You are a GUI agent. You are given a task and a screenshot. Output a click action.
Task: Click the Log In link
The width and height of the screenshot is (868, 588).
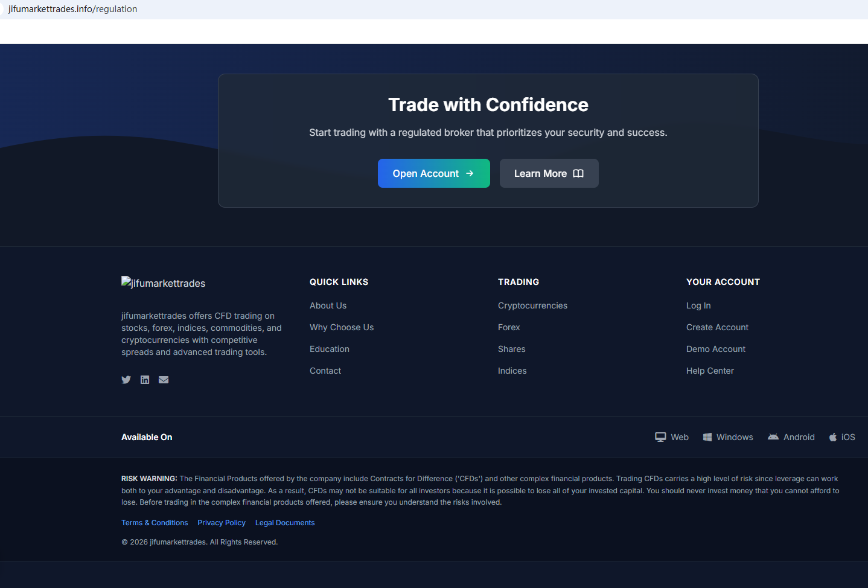[x=698, y=305]
